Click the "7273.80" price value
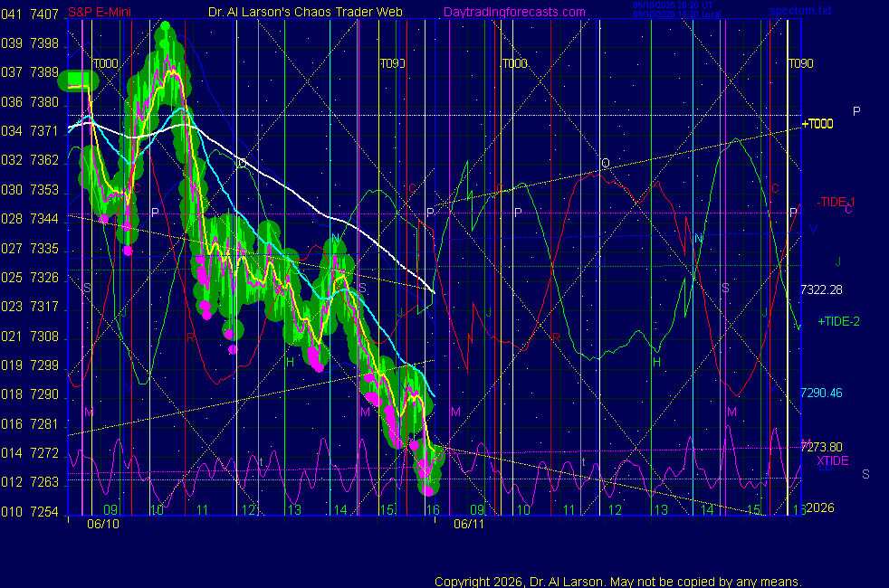 pos(821,447)
